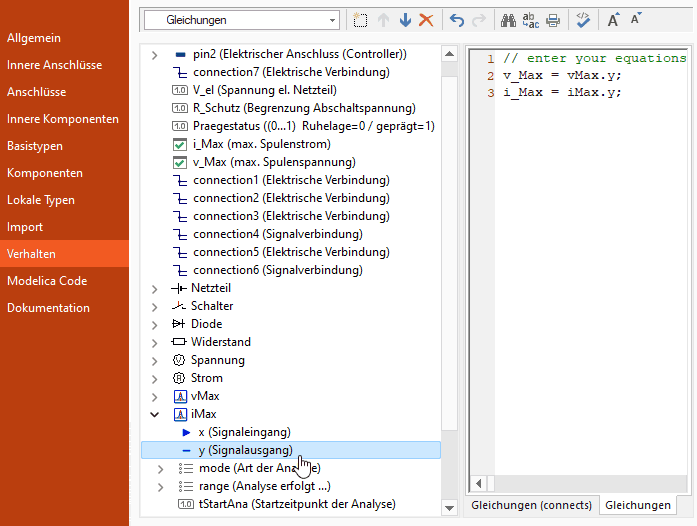Open Modelica Code in the sidebar
Image resolution: width=697 pixels, height=526 pixels.
(47, 281)
